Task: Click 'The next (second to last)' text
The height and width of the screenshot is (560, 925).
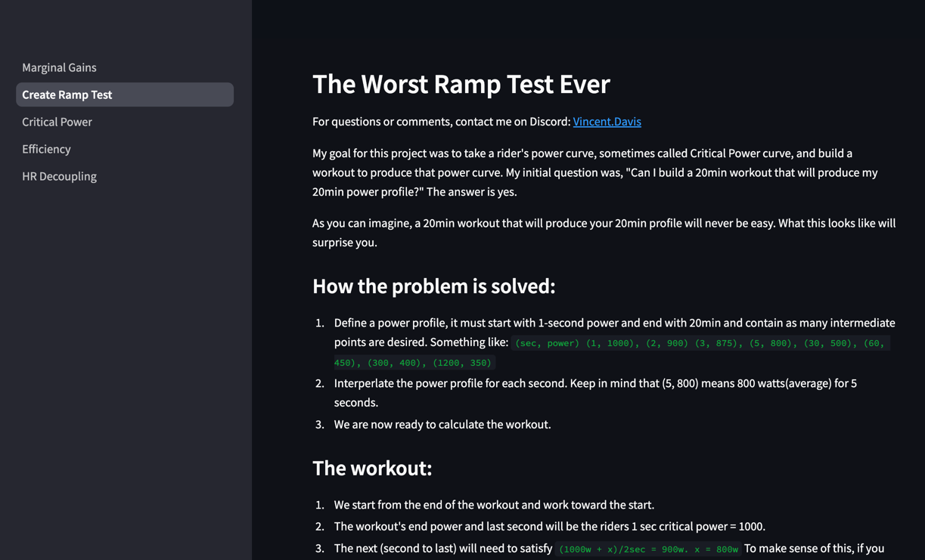Action: (442, 549)
